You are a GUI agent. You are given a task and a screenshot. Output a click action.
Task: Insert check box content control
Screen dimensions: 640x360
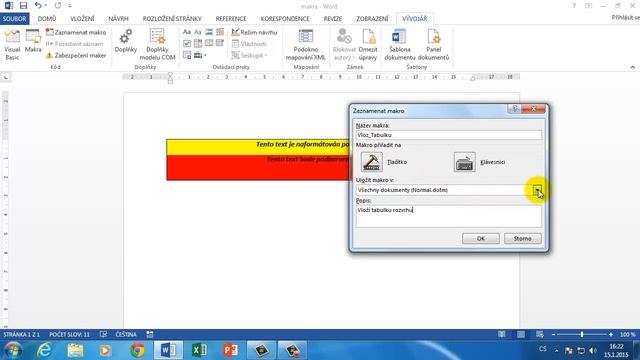pyautogui.click(x=187, y=43)
